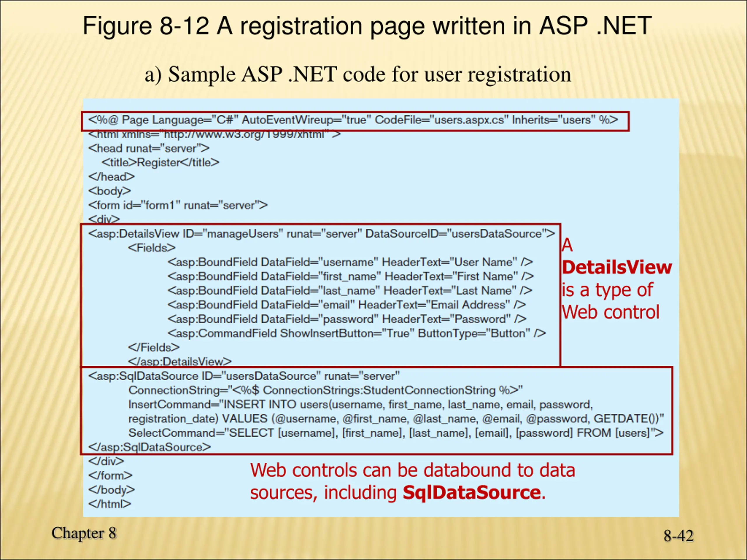Click the BoundField line with DataField="last_name"
747x560 pixels.
pyautogui.click(x=350, y=290)
